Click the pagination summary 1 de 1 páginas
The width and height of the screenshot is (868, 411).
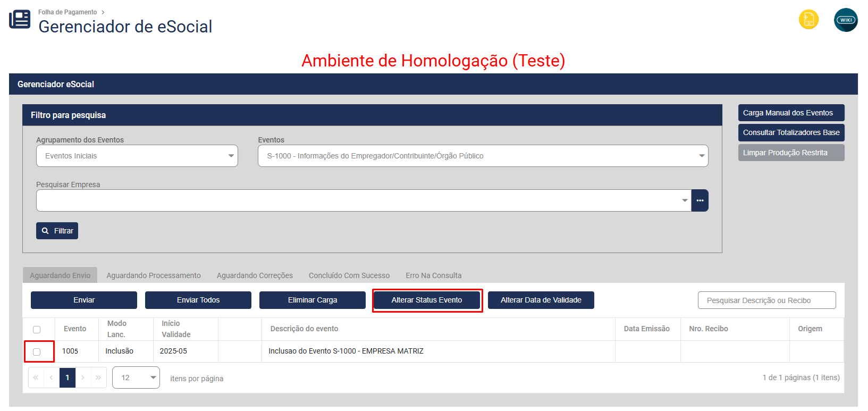(801, 378)
